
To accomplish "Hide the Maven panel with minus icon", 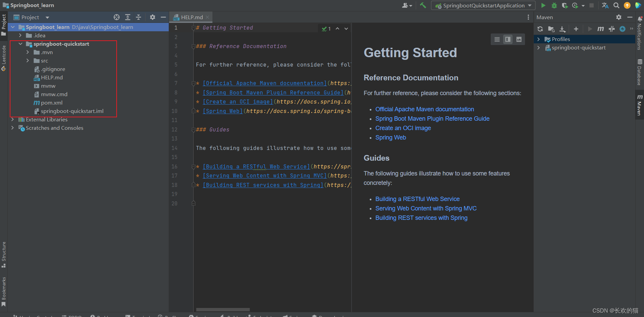I will [x=630, y=17].
